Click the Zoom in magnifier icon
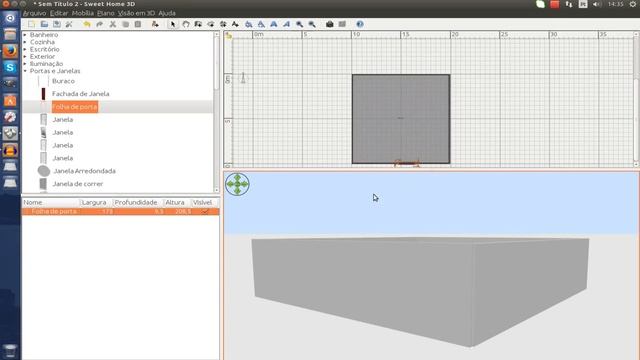Screen dimensions: 640x360 click(300, 24)
